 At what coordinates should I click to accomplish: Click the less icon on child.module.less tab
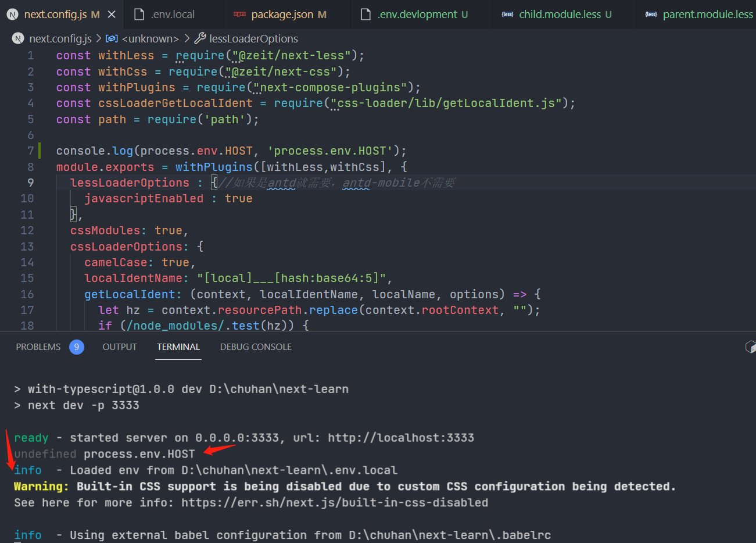coord(508,14)
